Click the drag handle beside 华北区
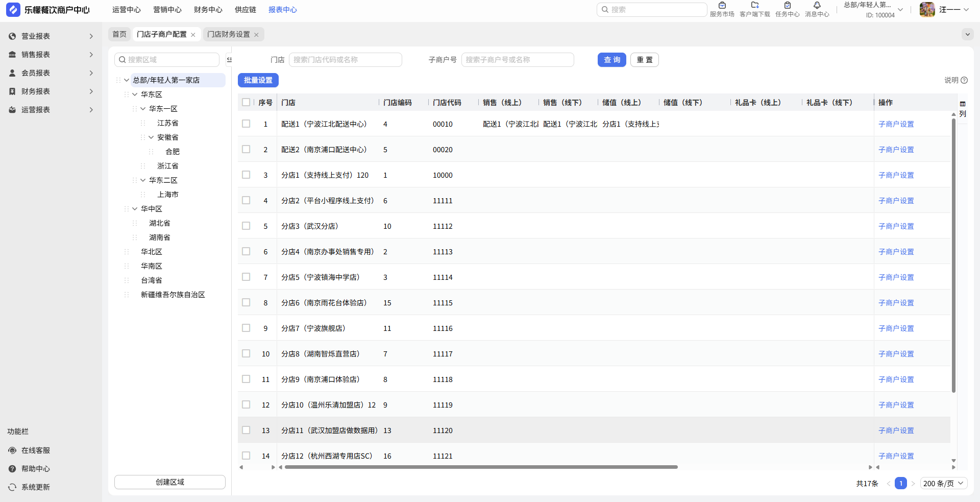This screenshot has height=502, width=980. click(127, 252)
